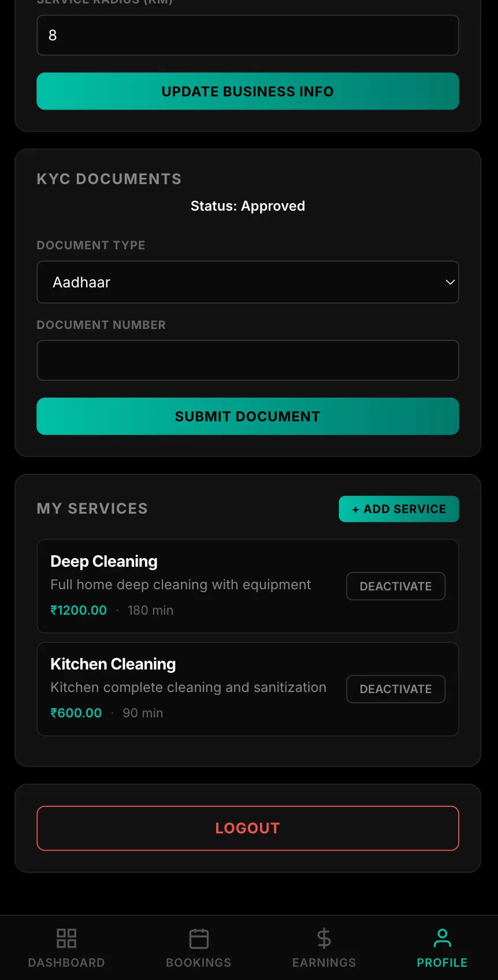Image resolution: width=498 pixels, height=980 pixels.
Task: Click the Update Business Info button
Action: pyautogui.click(x=248, y=91)
